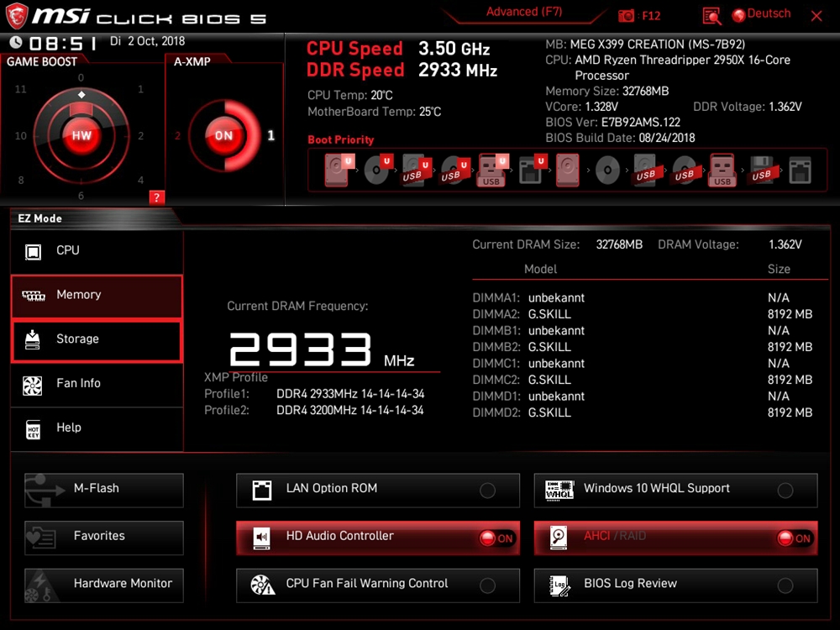The width and height of the screenshot is (840, 630).
Task: Disable the HD Audio Controller
Action: [x=496, y=538]
